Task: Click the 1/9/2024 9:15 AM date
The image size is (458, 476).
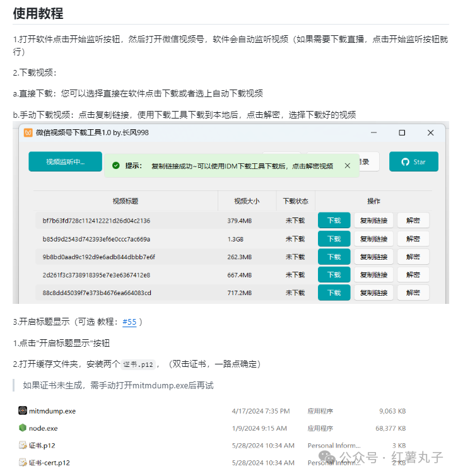Action: click(x=259, y=428)
